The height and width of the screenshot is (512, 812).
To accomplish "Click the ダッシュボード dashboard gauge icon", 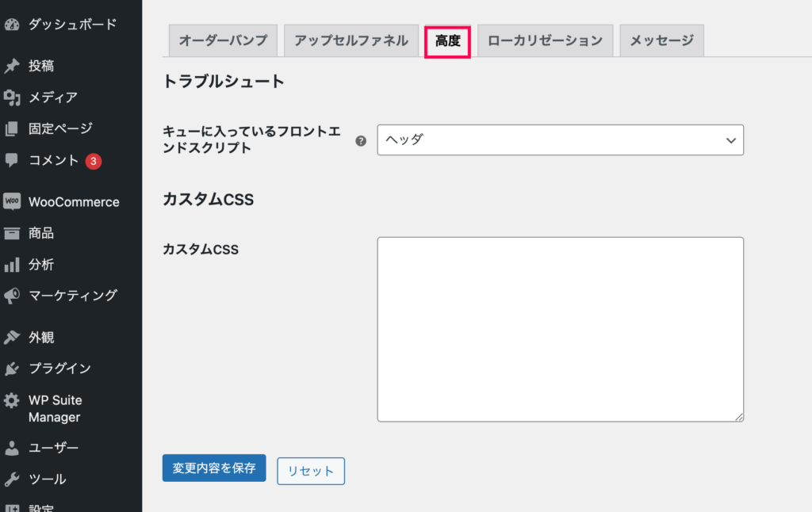I will click(x=11, y=25).
